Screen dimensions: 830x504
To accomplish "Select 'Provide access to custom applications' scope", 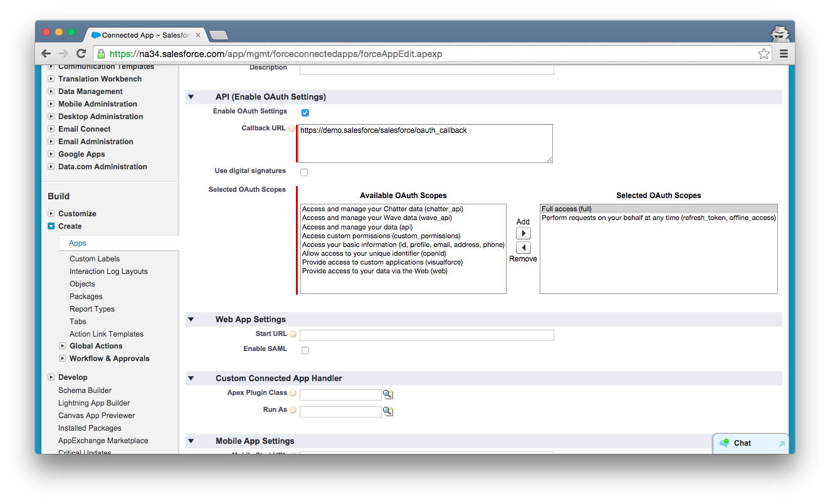I will [403, 262].
